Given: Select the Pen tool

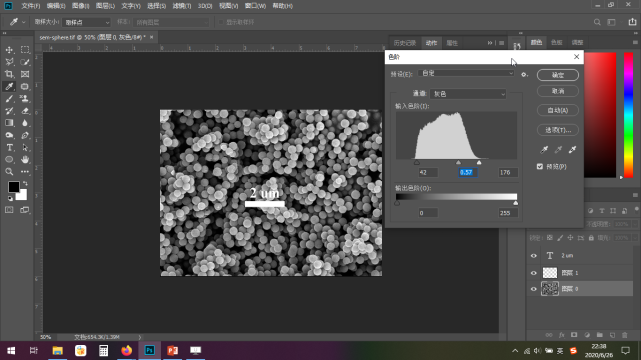Looking at the screenshot, I should coord(25,135).
